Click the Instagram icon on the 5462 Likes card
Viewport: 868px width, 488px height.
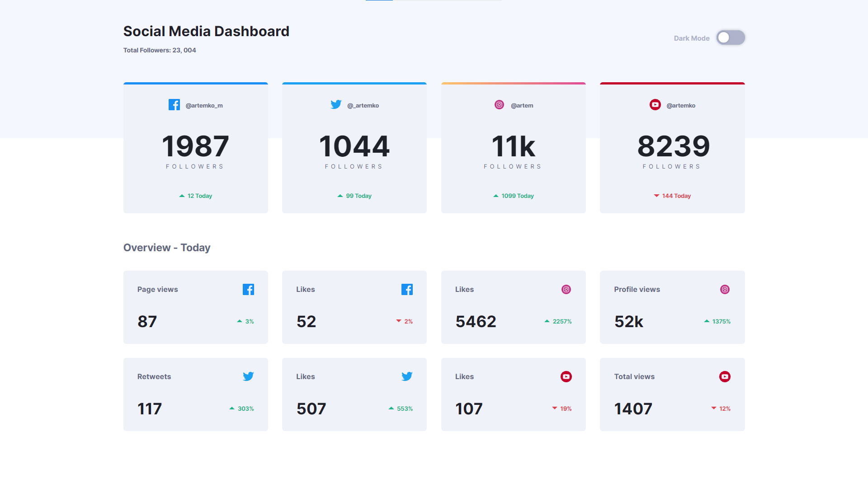tap(566, 289)
